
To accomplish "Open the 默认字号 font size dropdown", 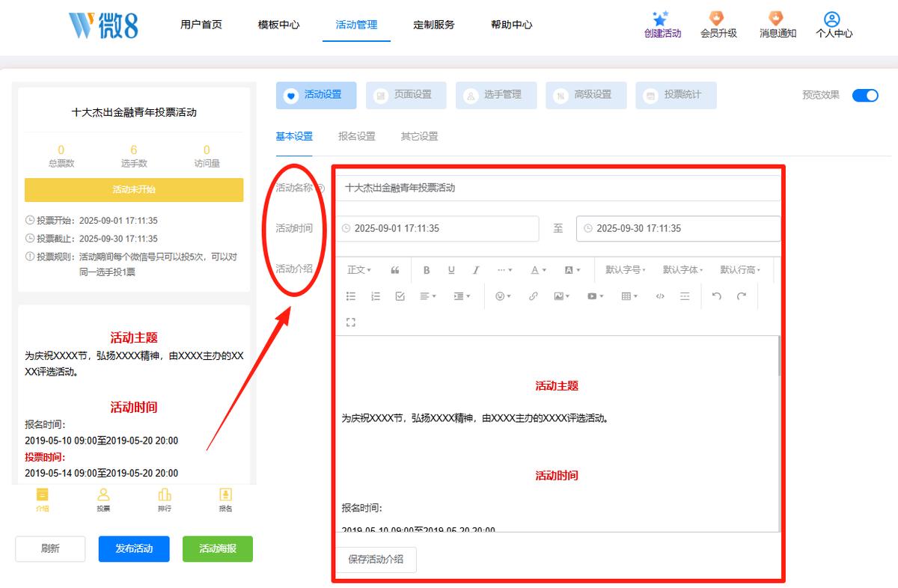I will click(626, 270).
